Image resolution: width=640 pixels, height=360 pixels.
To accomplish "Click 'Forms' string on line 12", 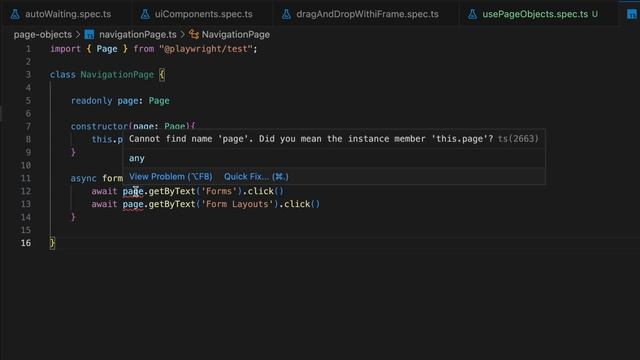I will click(x=219, y=191).
